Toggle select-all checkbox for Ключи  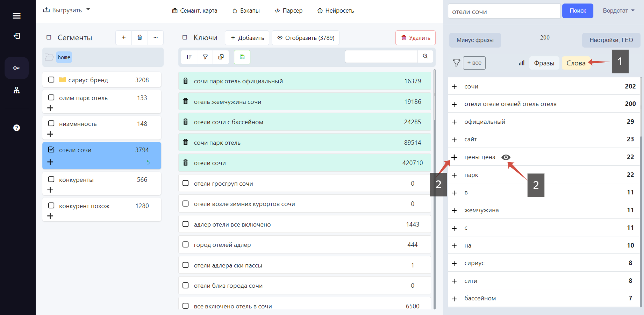tap(185, 37)
